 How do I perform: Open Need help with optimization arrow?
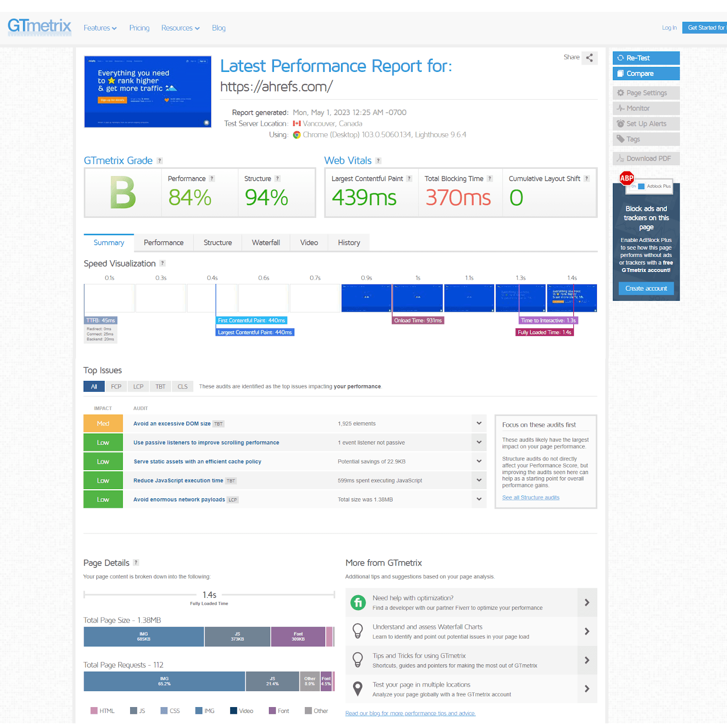[587, 602]
